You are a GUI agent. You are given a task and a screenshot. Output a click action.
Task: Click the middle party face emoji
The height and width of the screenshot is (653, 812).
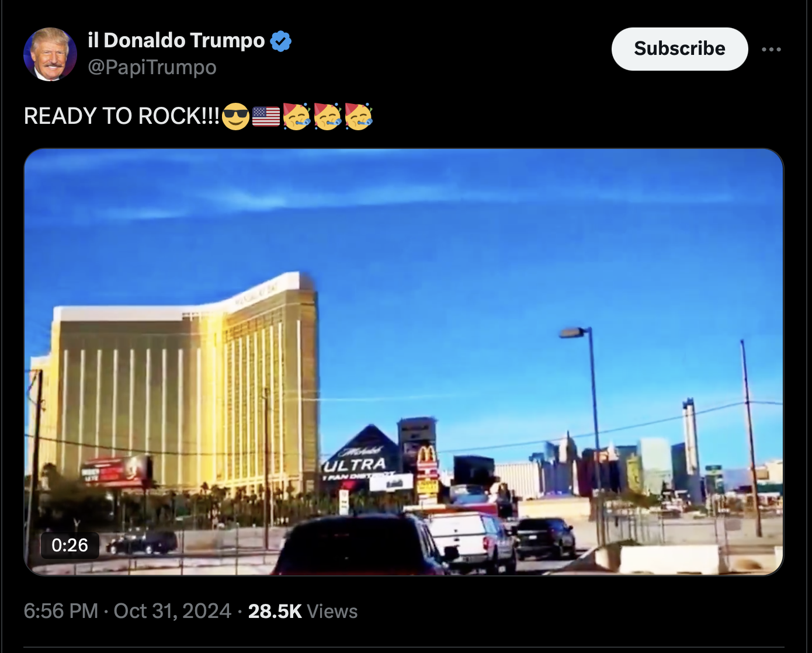pyautogui.click(x=328, y=116)
